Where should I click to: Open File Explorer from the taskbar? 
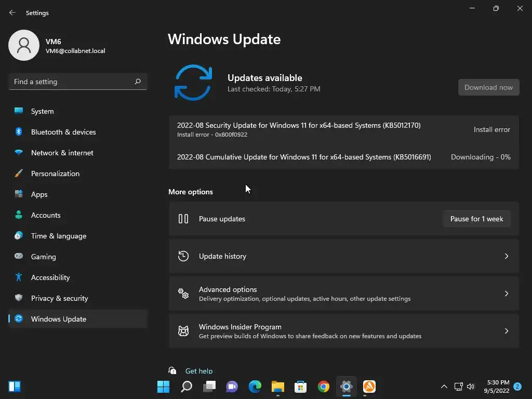[x=278, y=387]
